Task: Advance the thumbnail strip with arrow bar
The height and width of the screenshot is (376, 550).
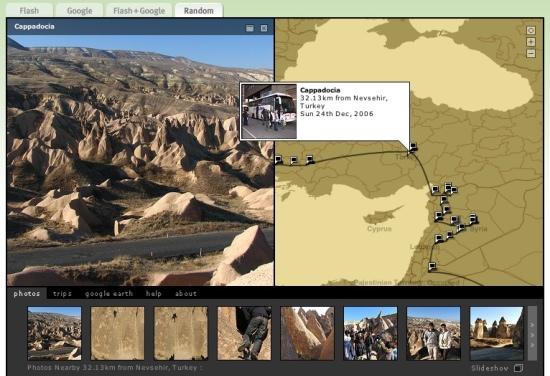Action: [532, 333]
